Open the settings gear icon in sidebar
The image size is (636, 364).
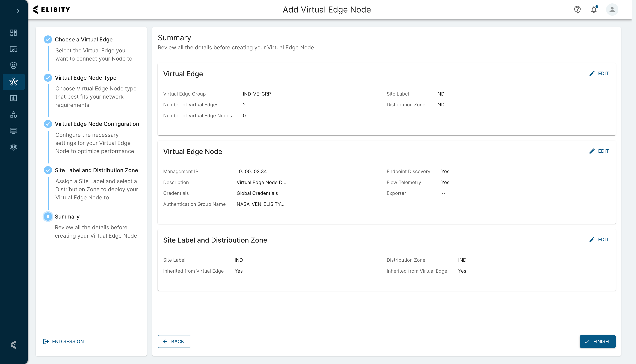tap(13, 147)
